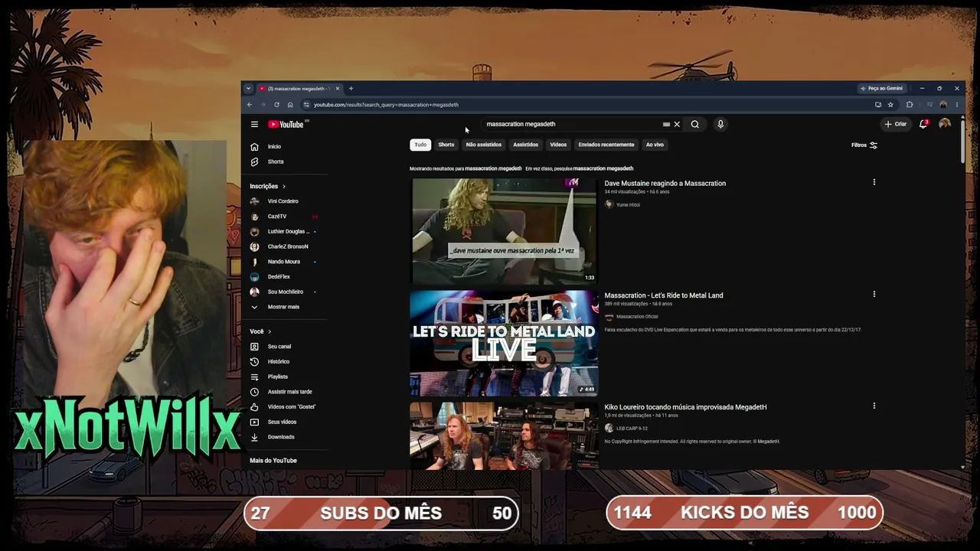The image size is (980, 551).
Task: Click the Criar button
Action: 896,124
